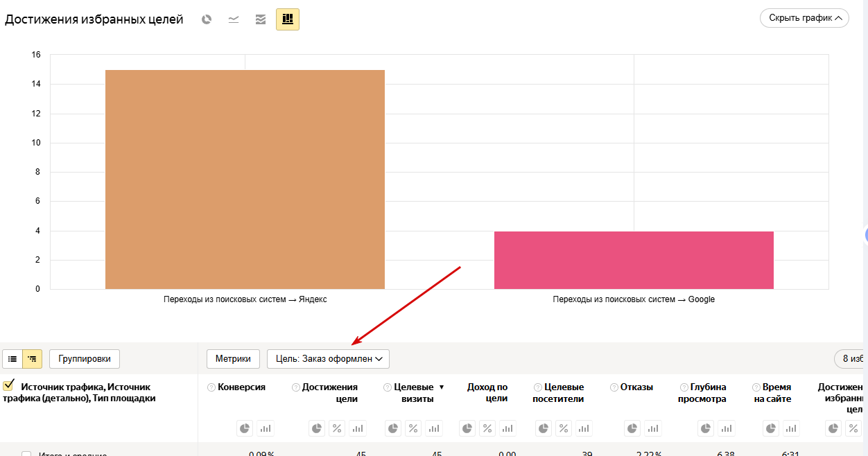Image resolution: width=868 pixels, height=456 pixels.
Task: Open help hint for Достижения цели metric
Action: (296, 387)
